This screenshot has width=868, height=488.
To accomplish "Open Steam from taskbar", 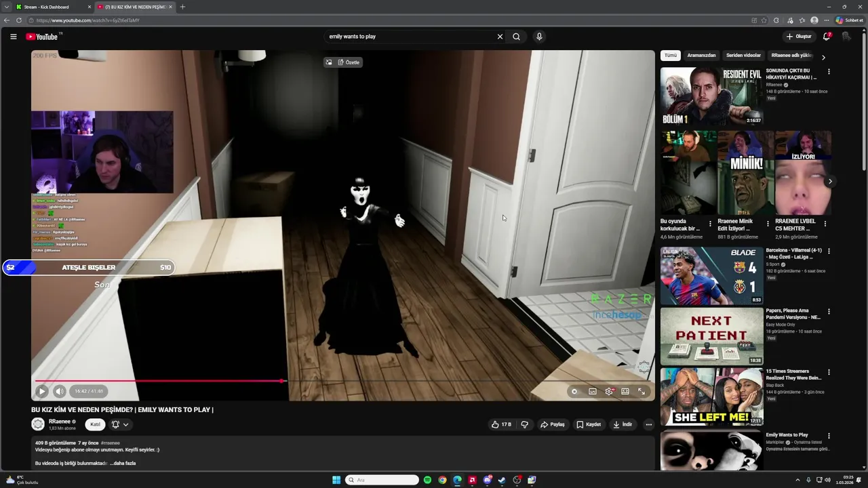I will [502, 480].
